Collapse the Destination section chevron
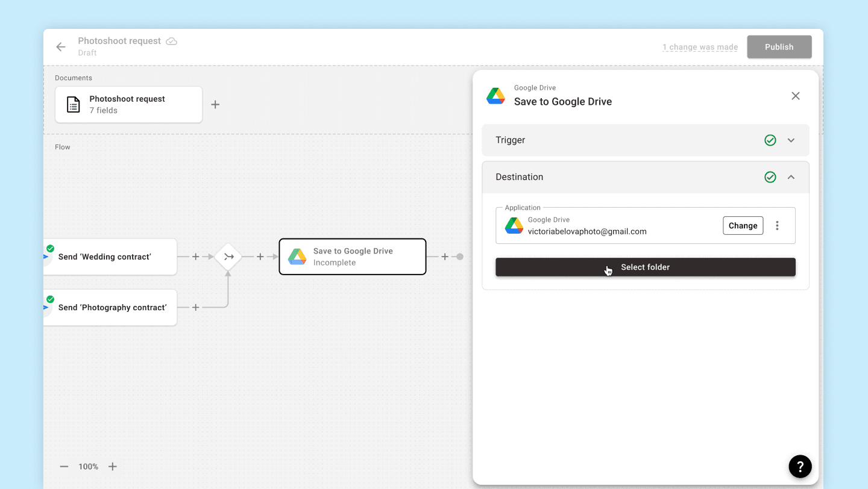 (x=791, y=177)
